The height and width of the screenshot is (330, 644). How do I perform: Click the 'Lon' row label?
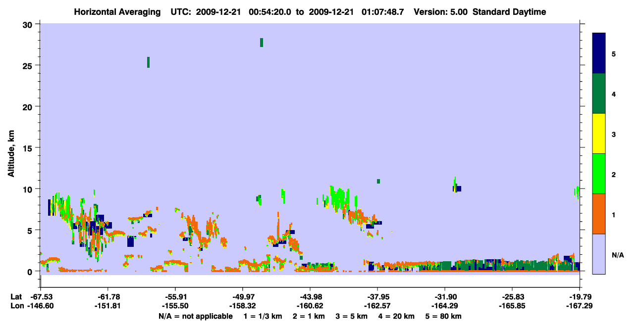point(17,306)
